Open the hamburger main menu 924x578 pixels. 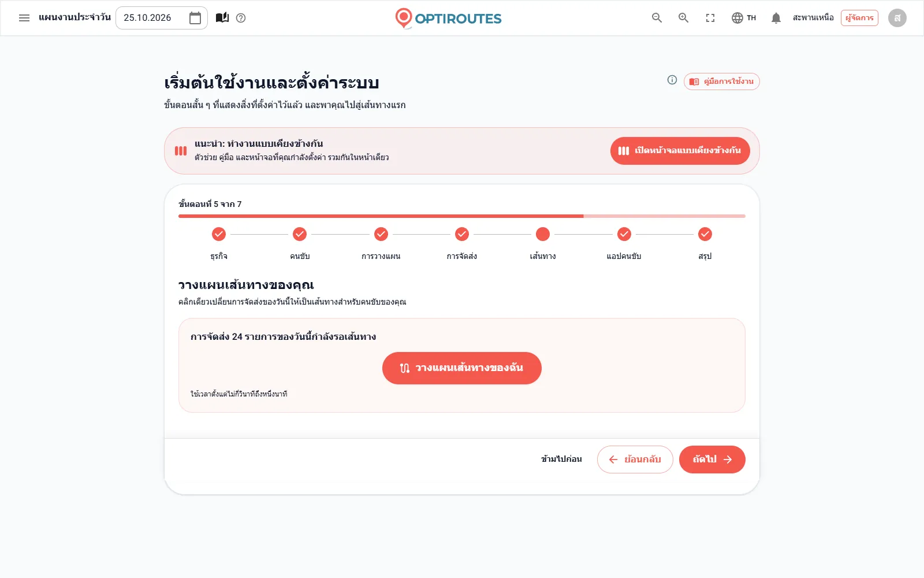(x=24, y=18)
